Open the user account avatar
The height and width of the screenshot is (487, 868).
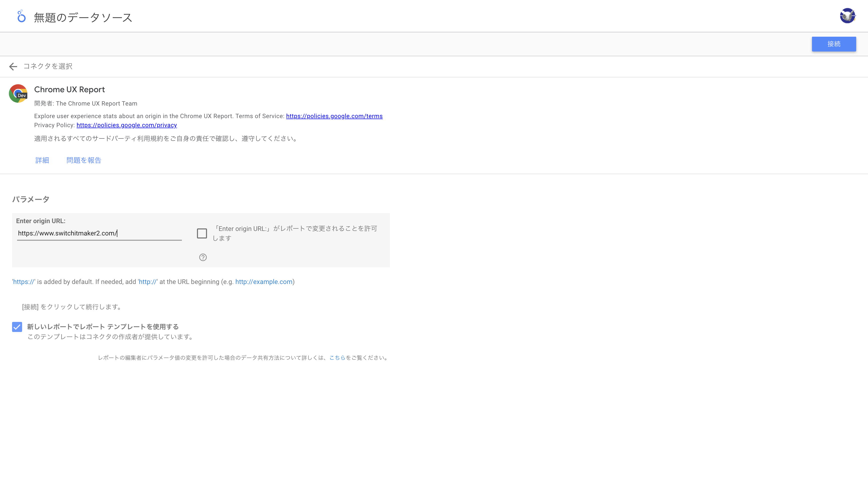pyautogui.click(x=847, y=16)
